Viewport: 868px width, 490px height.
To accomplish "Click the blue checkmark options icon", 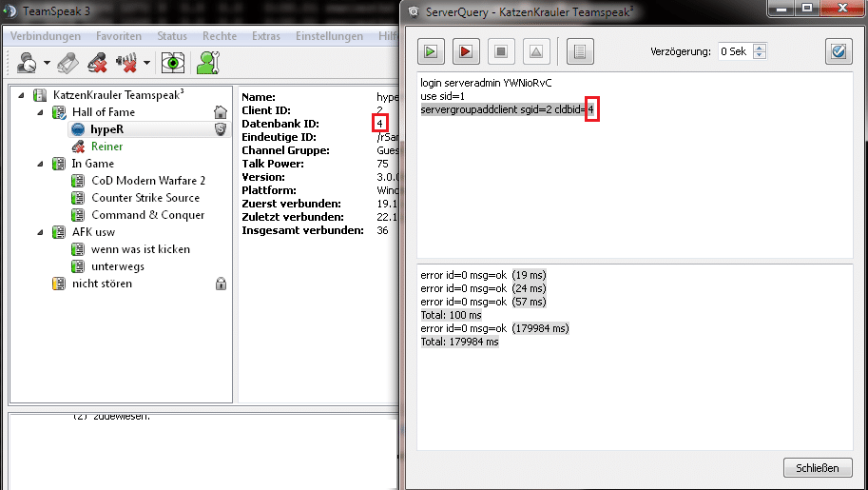I will click(839, 51).
